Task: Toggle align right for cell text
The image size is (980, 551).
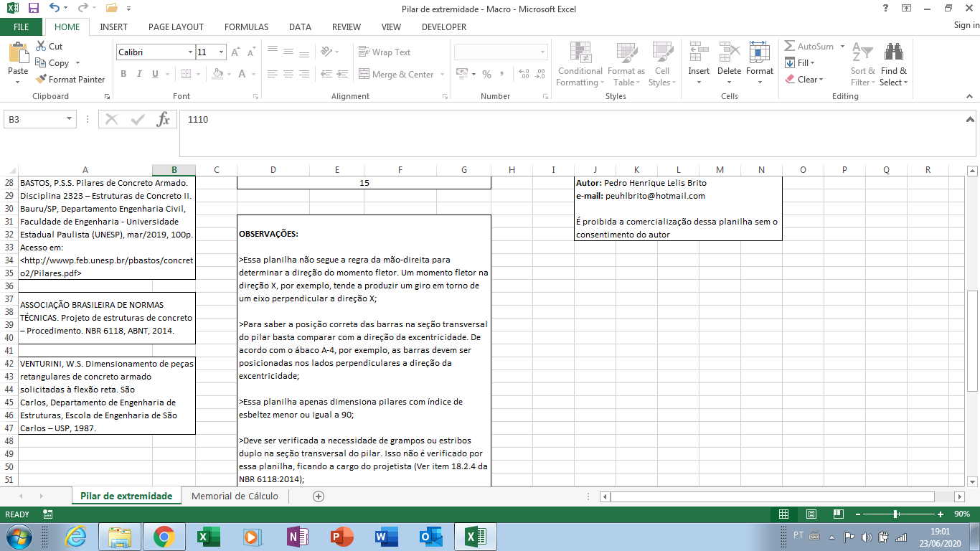Action: point(304,74)
